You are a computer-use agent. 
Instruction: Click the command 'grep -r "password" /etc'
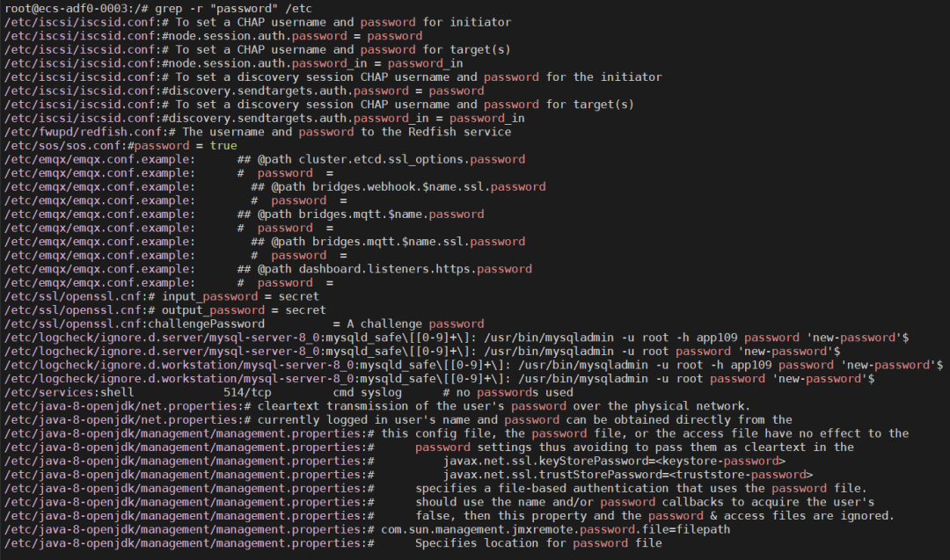pyautogui.click(x=234, y=9)
